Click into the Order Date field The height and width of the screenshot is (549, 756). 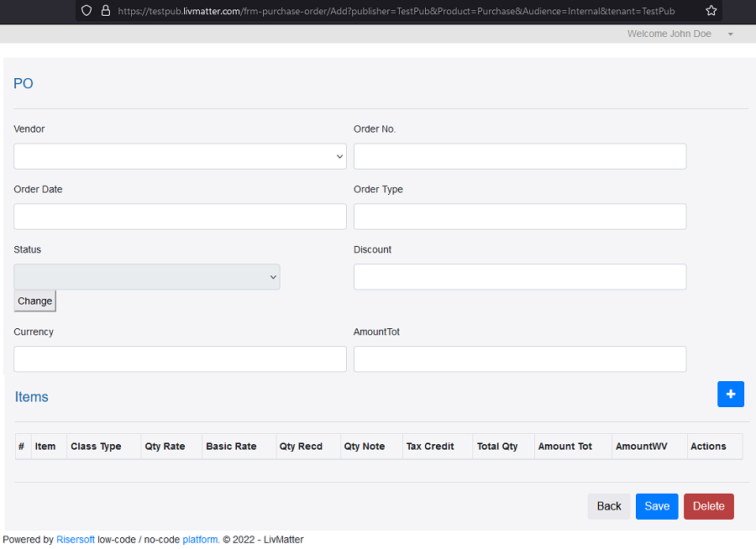180,217
